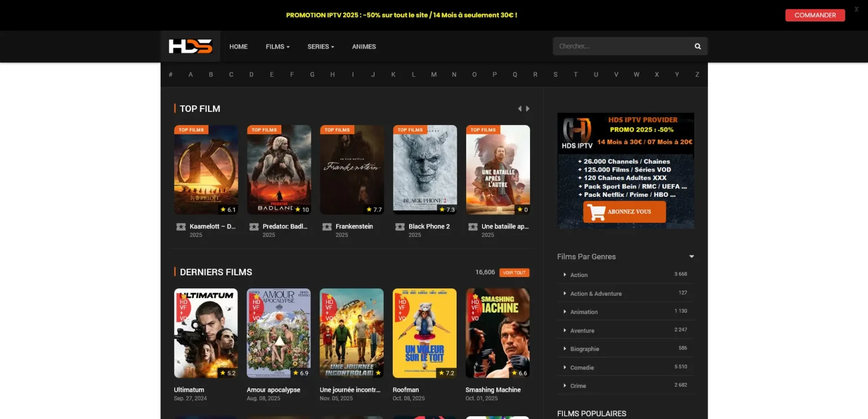This screenshot has height=419, width=868.
Task: Click the Amour apocalypse title link
Action: 274,390
